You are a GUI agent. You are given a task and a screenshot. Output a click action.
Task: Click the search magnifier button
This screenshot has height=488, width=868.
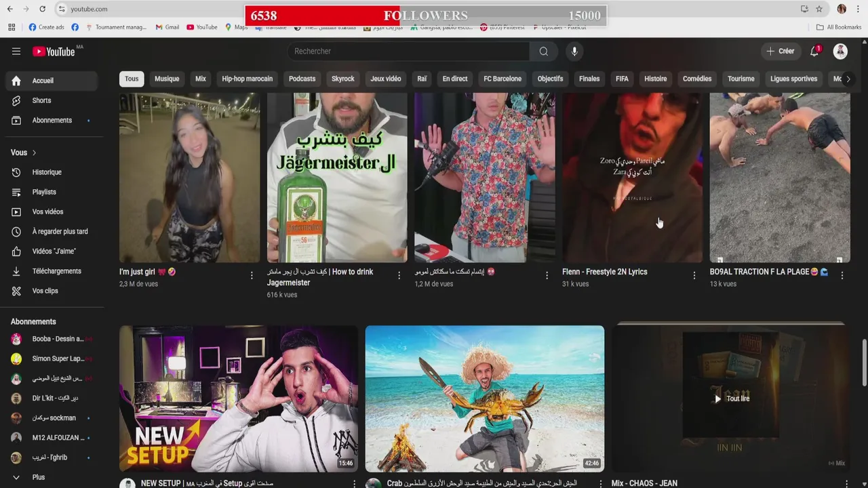544,52
